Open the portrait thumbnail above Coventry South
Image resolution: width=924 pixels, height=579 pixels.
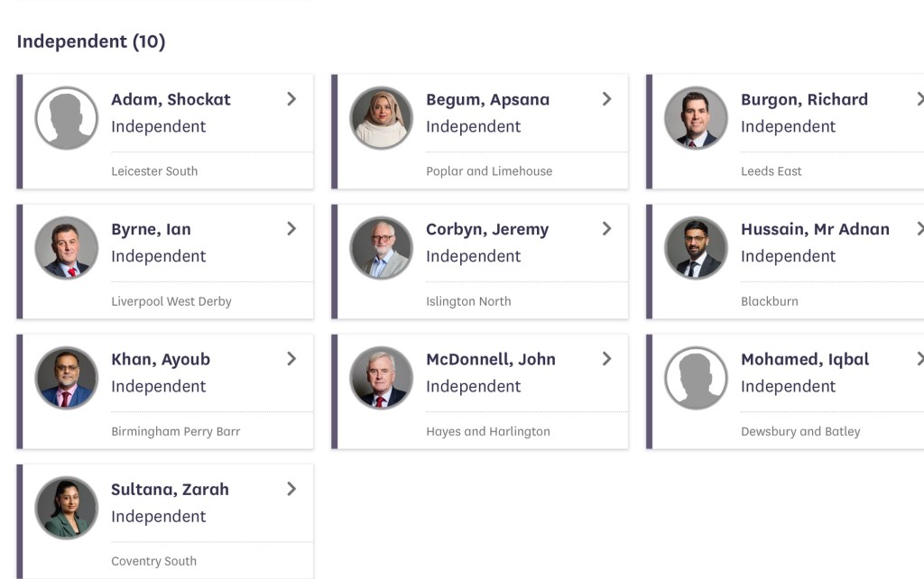[x=67, y=508]
